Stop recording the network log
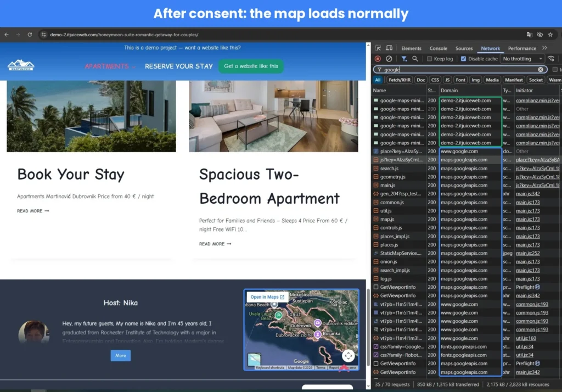Viewport: 562px width, 392px height. click(378, 58)
